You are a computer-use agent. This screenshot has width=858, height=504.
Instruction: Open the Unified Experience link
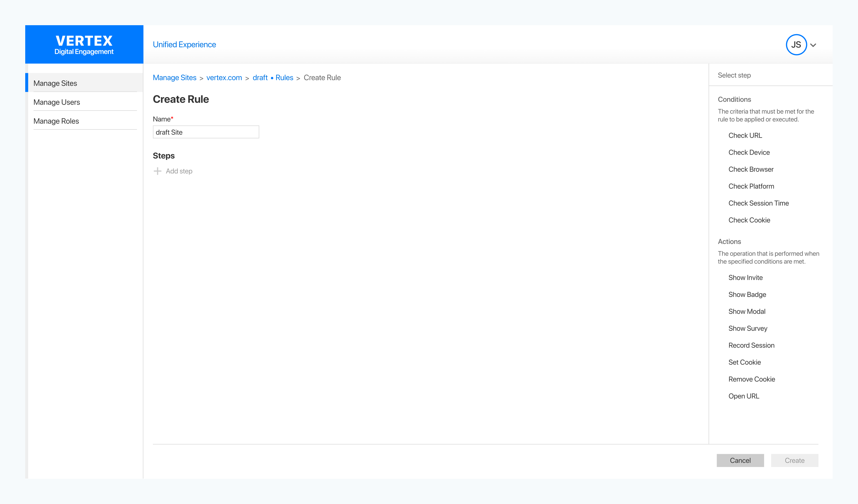[x=184, y=45]
